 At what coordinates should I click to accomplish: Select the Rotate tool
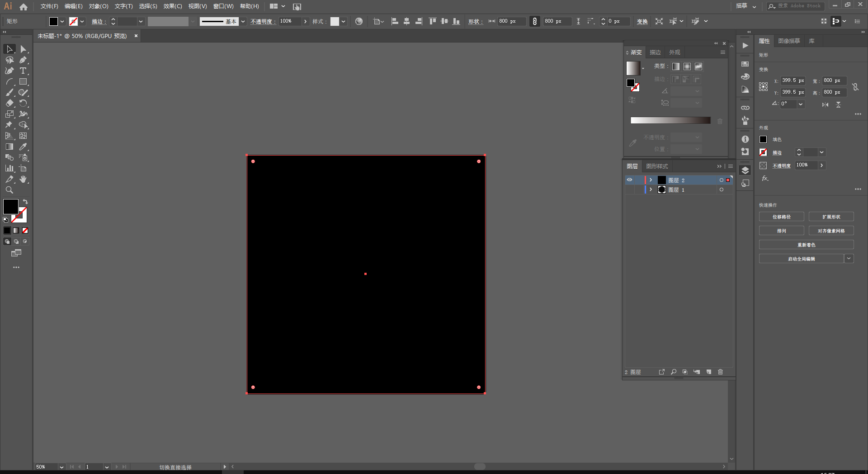tap(23, 103)
